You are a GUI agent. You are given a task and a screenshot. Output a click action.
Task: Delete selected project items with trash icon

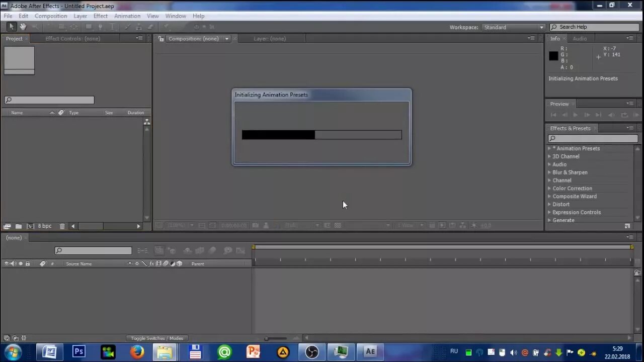click(62, 226)
